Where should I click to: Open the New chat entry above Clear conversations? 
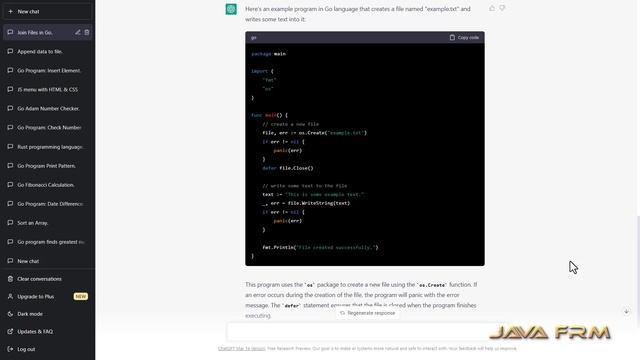(x=47, y=261)
